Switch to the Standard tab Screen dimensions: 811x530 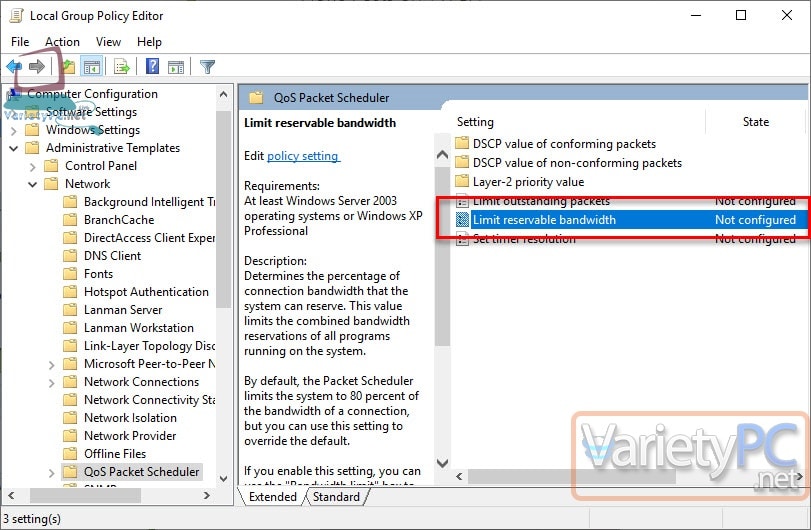coord(336,497)
